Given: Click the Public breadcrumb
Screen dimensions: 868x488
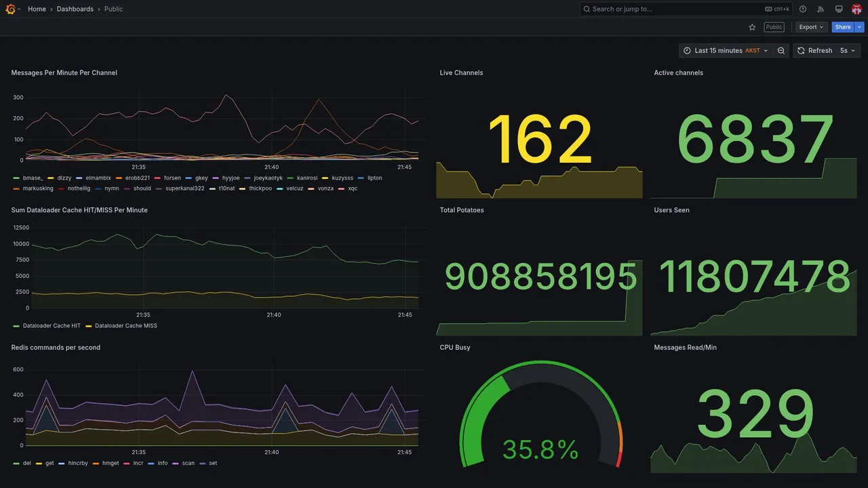Looking at the screenshot, I should point(114,9).
